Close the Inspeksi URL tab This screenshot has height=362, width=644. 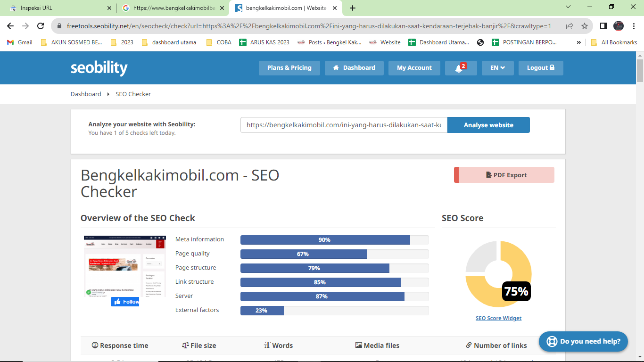[109, 8]
